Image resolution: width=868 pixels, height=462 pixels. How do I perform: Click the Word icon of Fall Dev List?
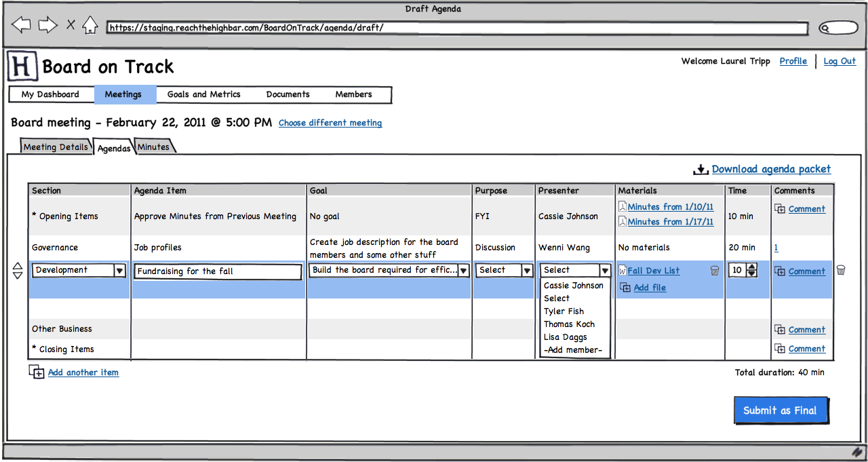[x=623, y=271]
